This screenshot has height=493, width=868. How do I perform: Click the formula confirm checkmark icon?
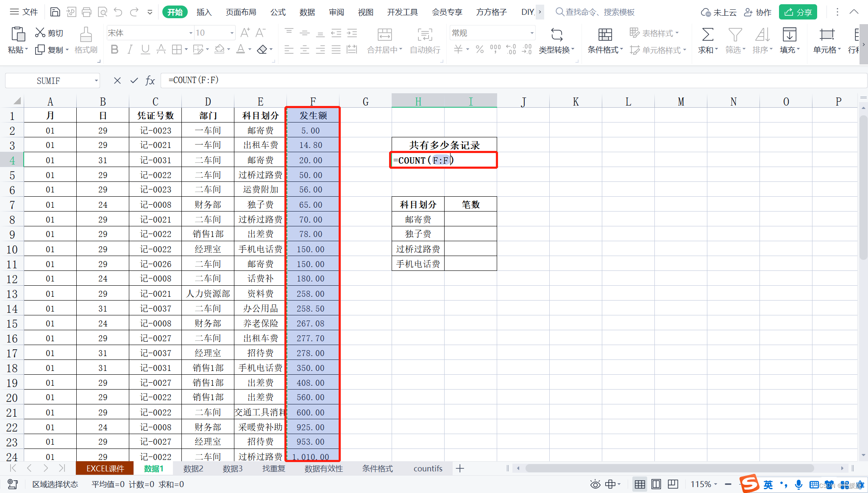click(x=134, y=81)
